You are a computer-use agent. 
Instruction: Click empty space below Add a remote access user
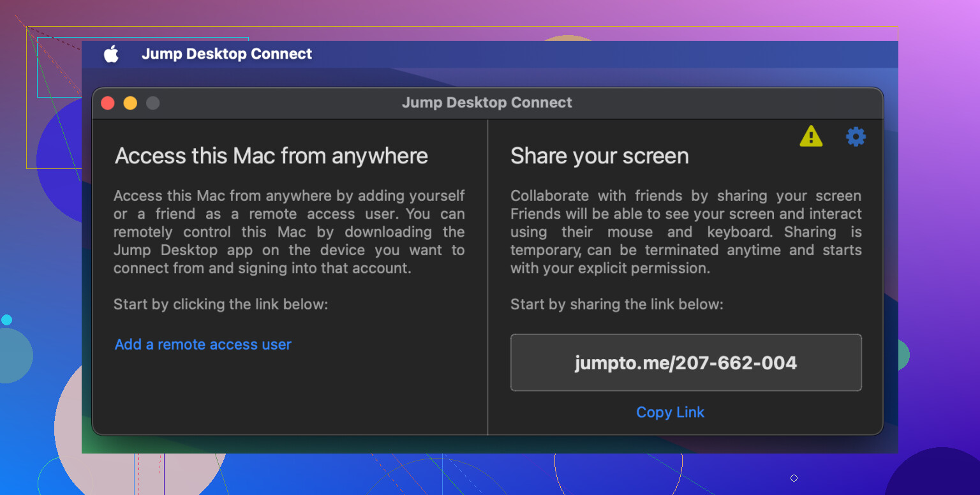287,395
